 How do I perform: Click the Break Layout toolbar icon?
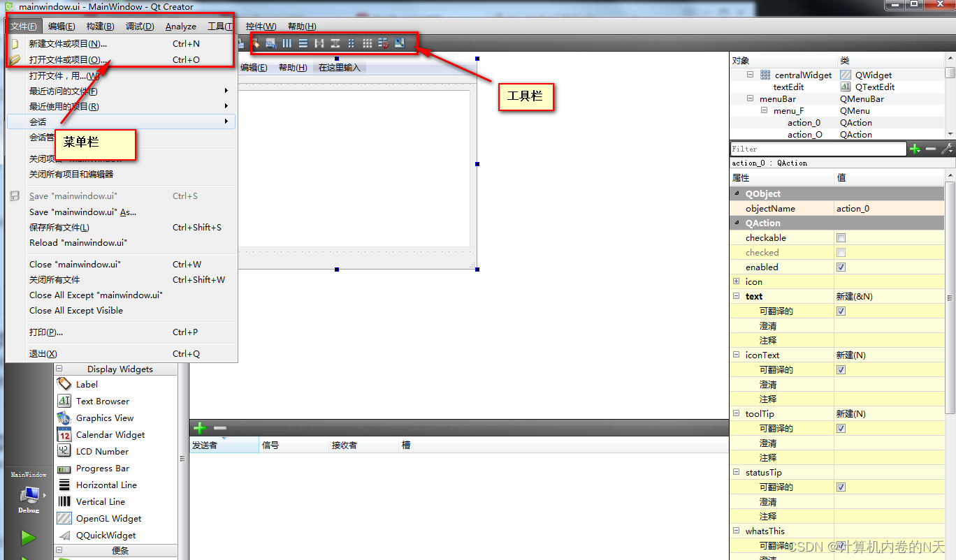(384, 43)
